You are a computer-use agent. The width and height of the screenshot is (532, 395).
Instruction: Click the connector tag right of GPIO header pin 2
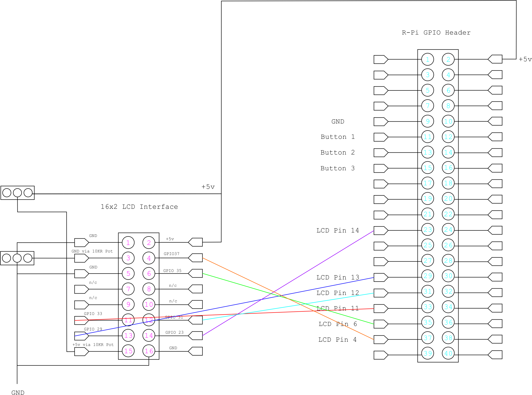point(495,59)
